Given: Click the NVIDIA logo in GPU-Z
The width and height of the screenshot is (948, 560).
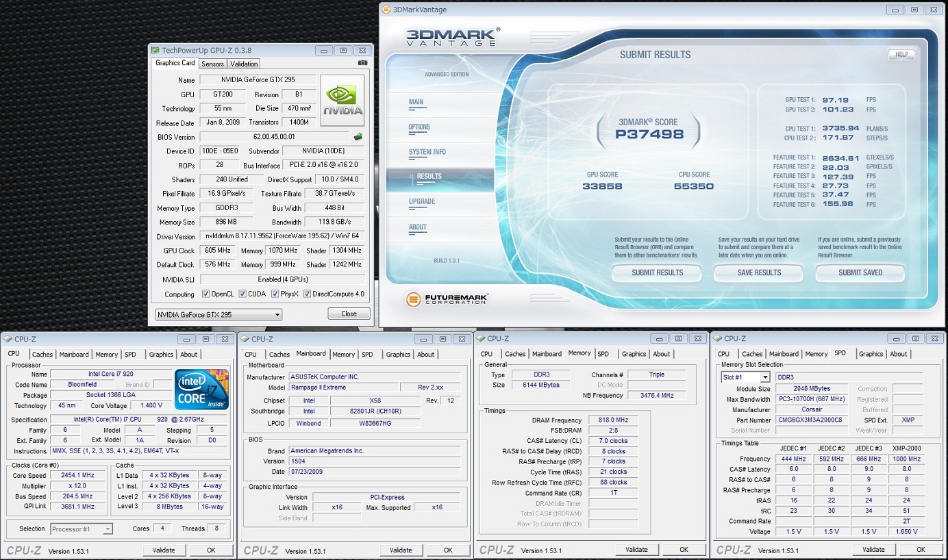Looking at the screenshot, I should [342, 101].
